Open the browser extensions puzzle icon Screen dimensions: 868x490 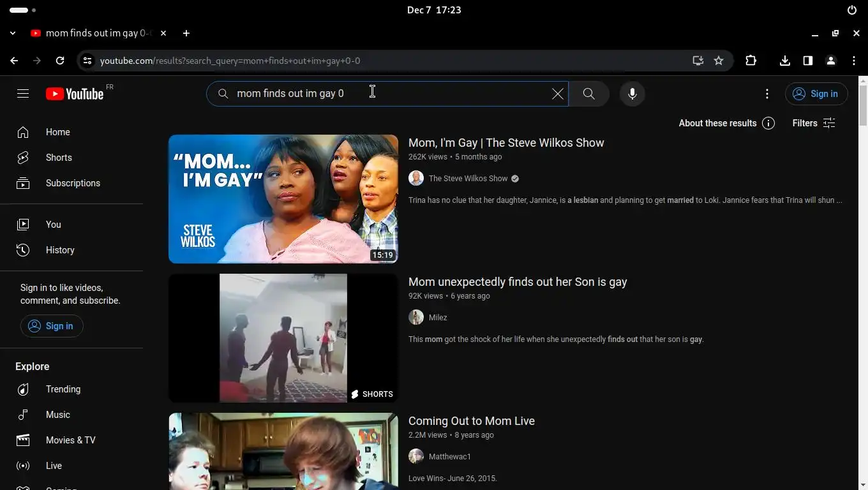click(x=751, y=61)
